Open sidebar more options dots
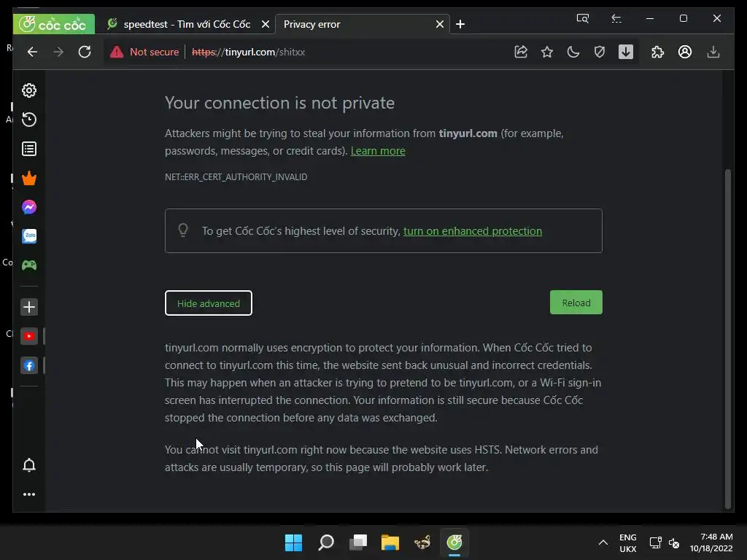This screenshot has height=560, width=747. point(29,494)
